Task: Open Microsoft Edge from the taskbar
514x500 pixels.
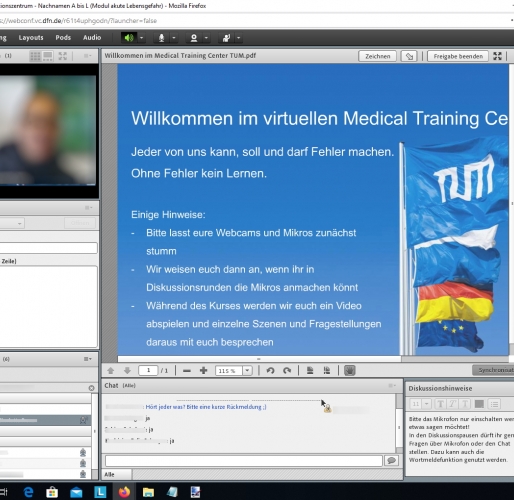Action: (28, 492)
